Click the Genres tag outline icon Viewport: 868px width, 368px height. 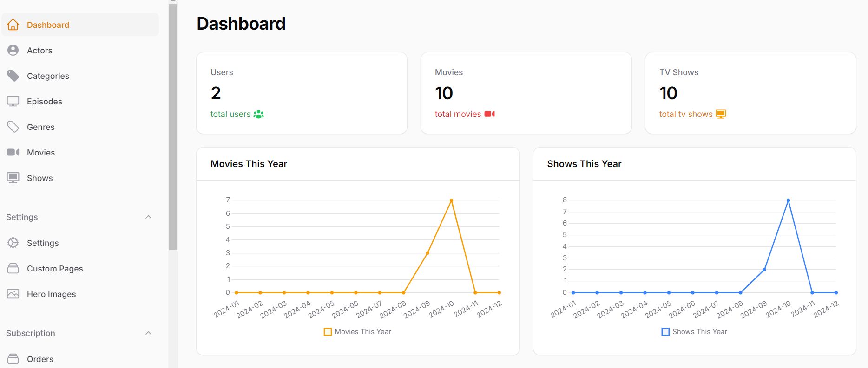[x=13, y=127]
